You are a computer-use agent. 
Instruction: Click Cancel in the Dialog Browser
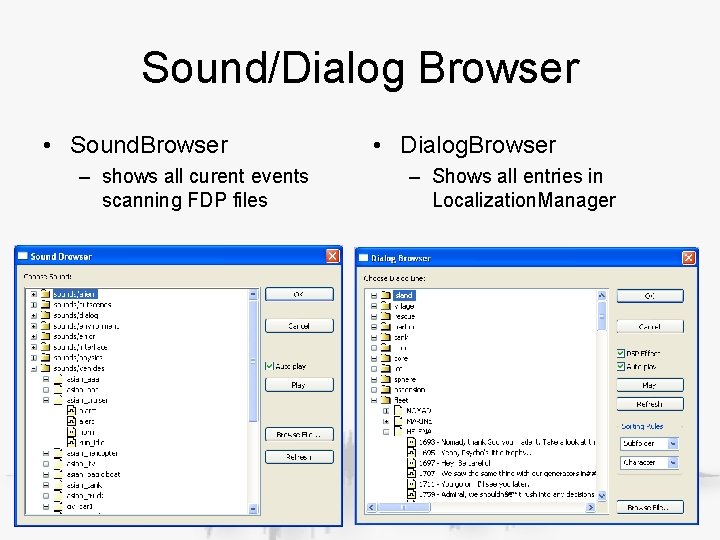tap(650, 326)
